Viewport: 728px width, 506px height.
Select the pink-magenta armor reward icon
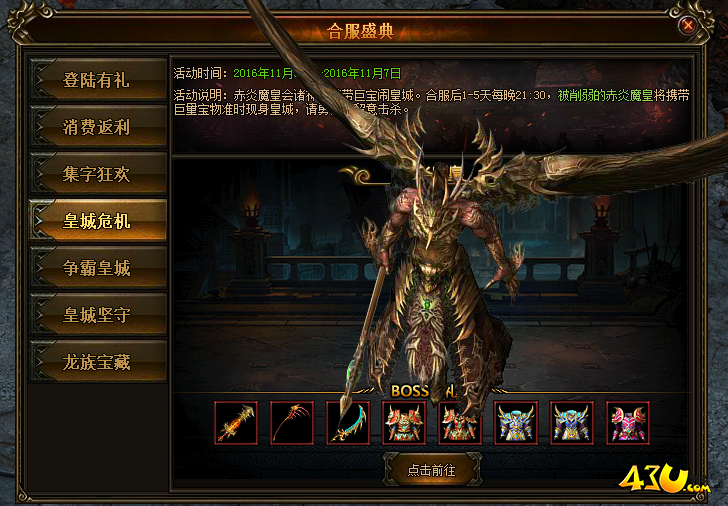[x=628, y=423]
